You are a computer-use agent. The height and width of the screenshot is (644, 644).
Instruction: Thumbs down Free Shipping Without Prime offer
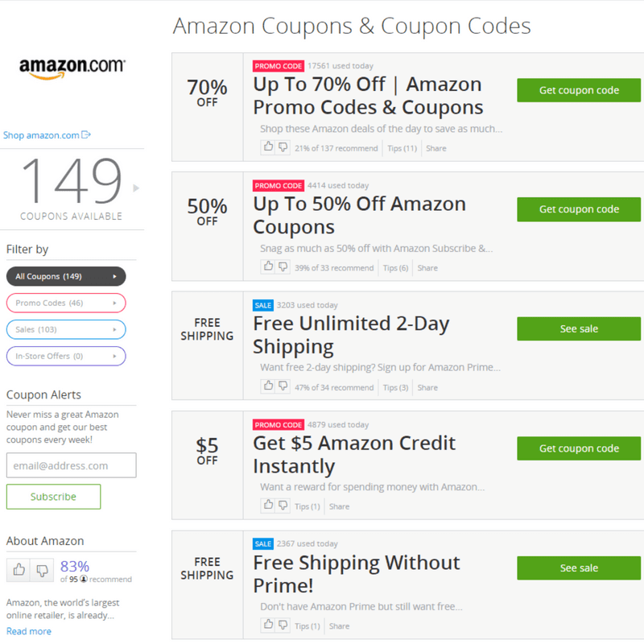(283, 625)
